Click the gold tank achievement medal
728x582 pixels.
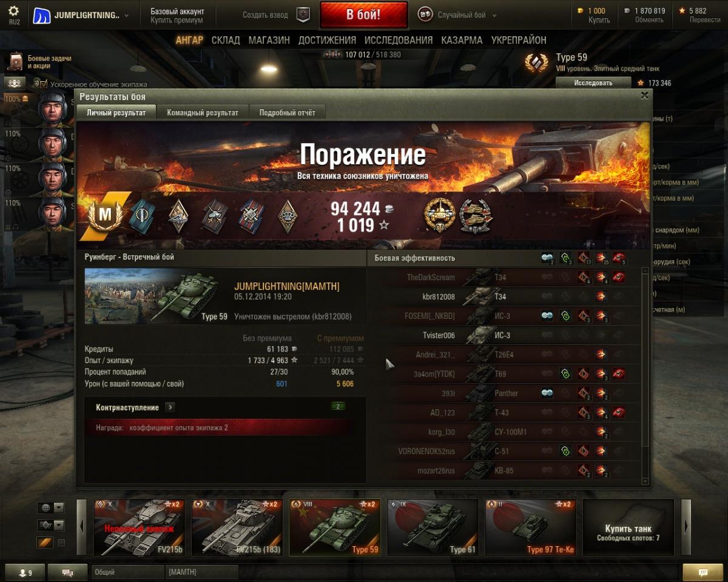coord(440,215)
